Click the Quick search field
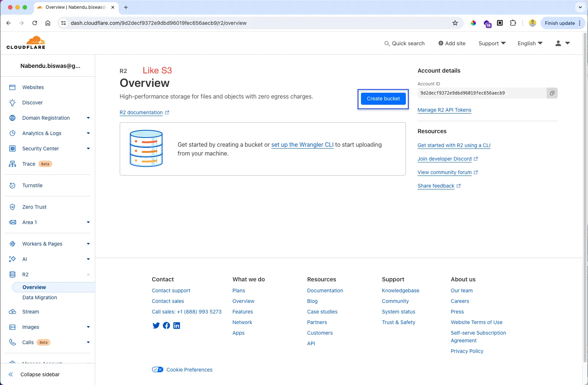 coord(404,43)
